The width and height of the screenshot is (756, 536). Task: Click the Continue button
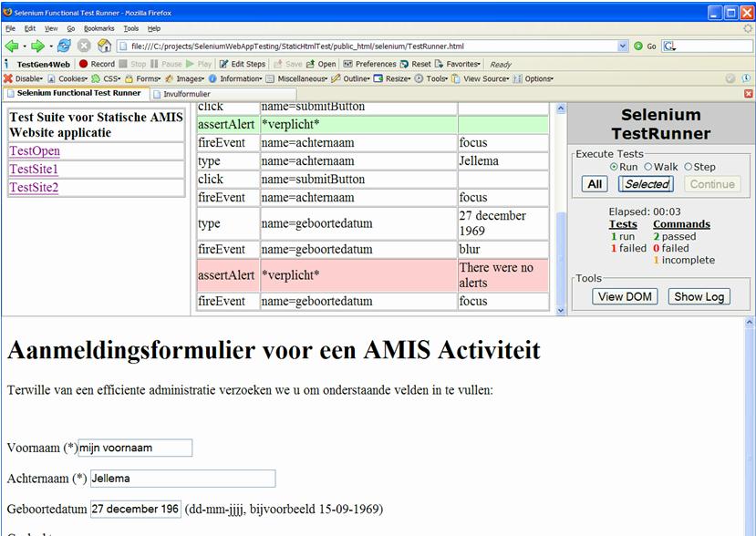[712, 184]
